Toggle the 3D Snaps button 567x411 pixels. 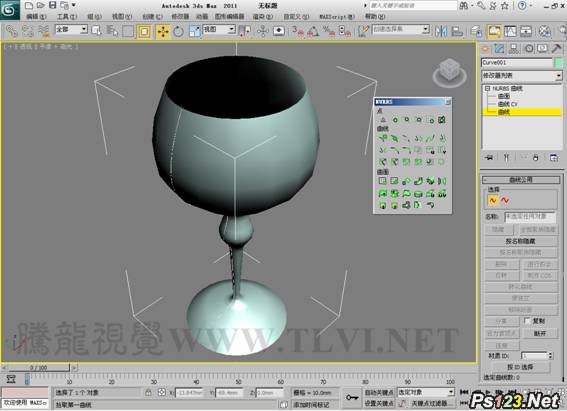click(298, 31)
